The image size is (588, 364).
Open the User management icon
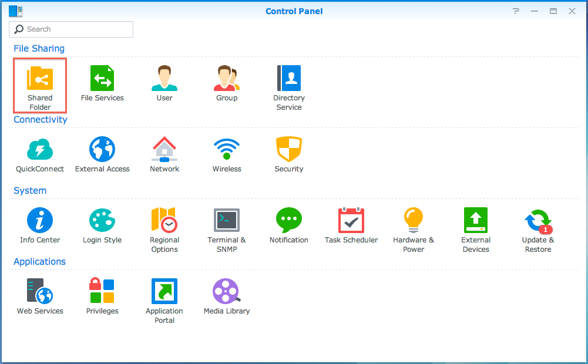164,79
